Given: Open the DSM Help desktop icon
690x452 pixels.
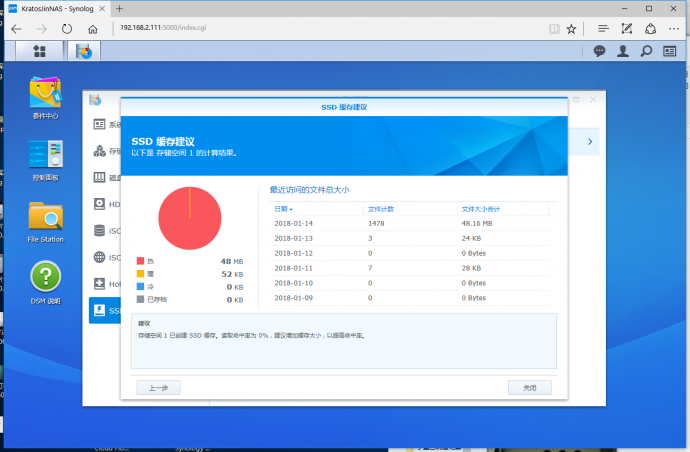Looking at the screenshot, I should tap(45, 283).
